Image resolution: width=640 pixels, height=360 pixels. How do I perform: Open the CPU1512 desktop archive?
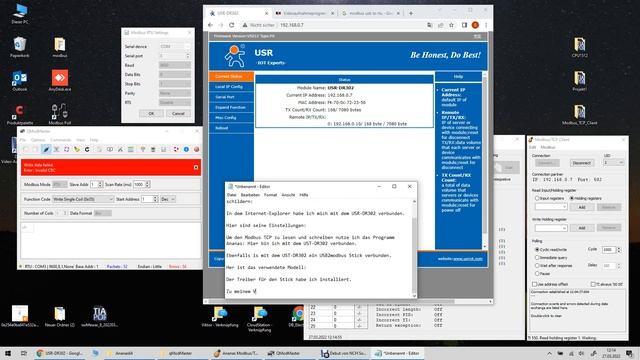tap(579, 47)
